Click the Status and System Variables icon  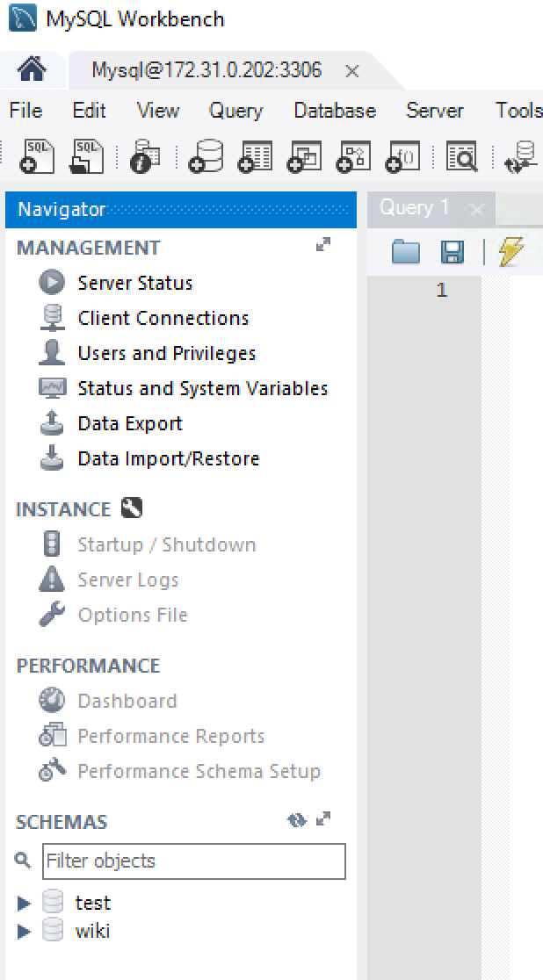tap(51, 387)
